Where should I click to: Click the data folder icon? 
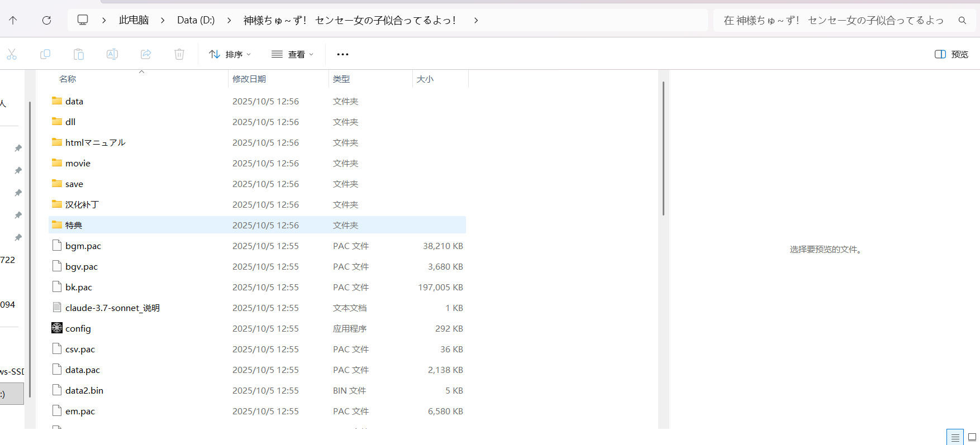57,101
